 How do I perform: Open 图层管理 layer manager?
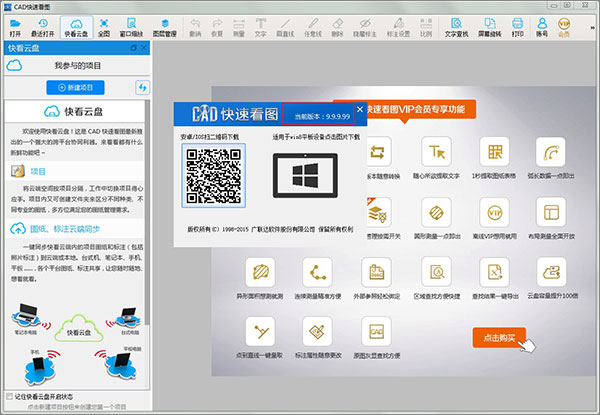[x=165, y=27]
